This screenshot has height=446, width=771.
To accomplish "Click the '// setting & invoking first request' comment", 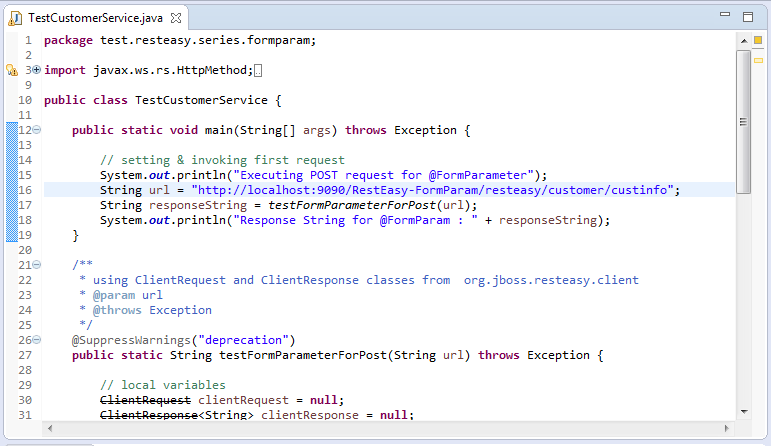I will click(x=222, y=160).
